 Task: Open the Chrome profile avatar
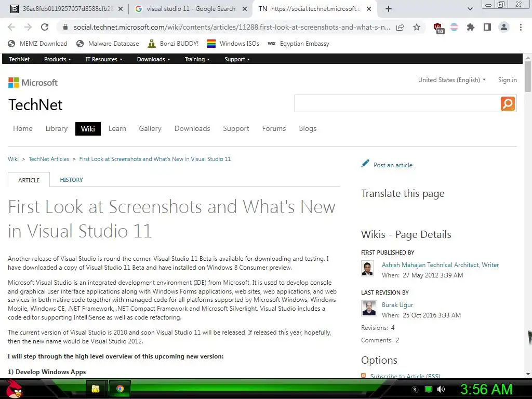504,27
